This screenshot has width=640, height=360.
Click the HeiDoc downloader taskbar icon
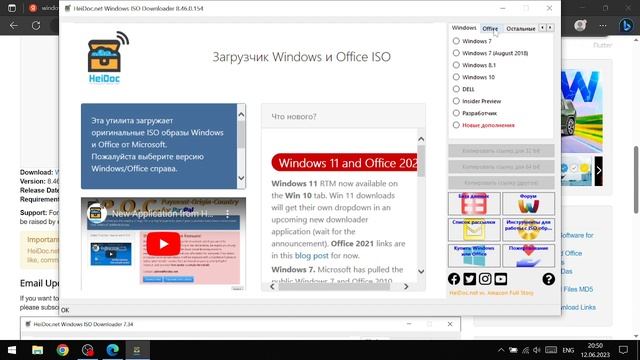coord(137,350)
